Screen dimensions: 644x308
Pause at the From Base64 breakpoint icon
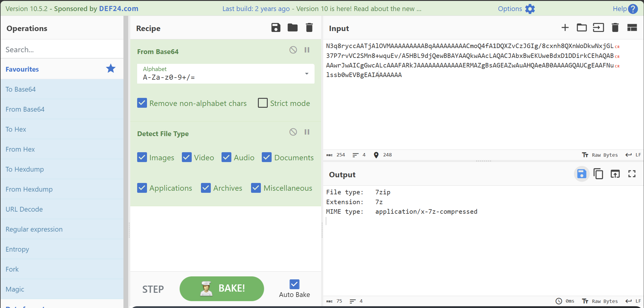pos(307,50)
